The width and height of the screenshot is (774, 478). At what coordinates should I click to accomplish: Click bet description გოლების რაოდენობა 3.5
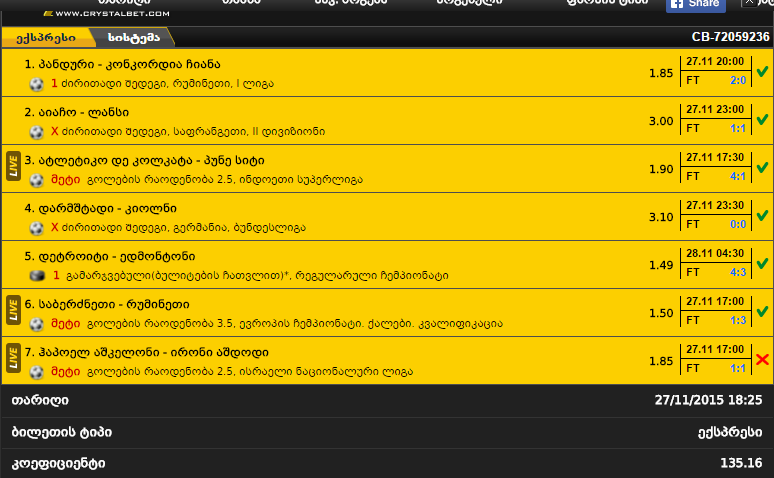[x=276, y=324]
